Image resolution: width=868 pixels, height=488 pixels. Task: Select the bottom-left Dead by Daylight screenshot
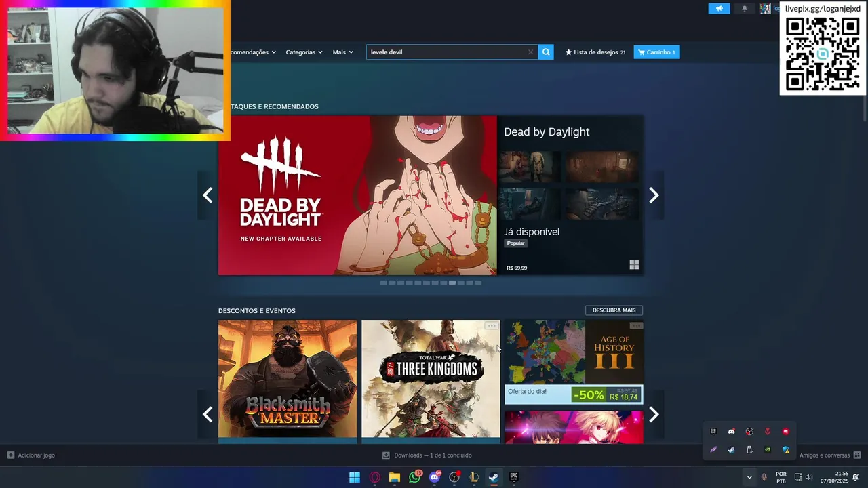530,204
